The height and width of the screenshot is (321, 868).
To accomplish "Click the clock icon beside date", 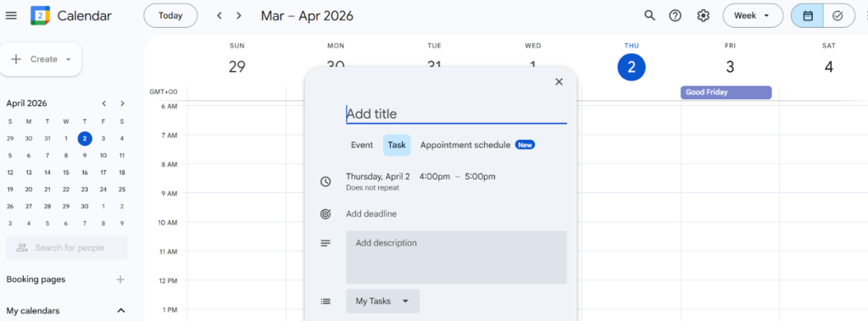I will tap(325, 181).
